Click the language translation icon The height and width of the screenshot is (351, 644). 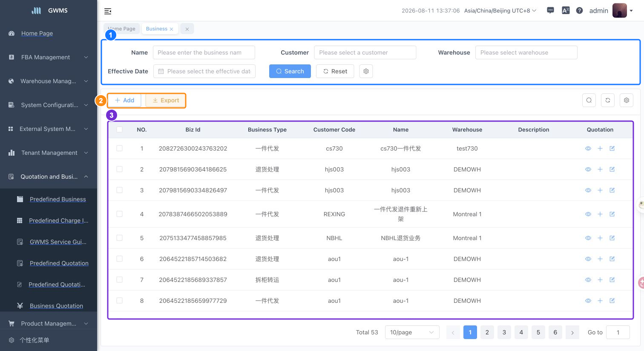click(566, 11)
